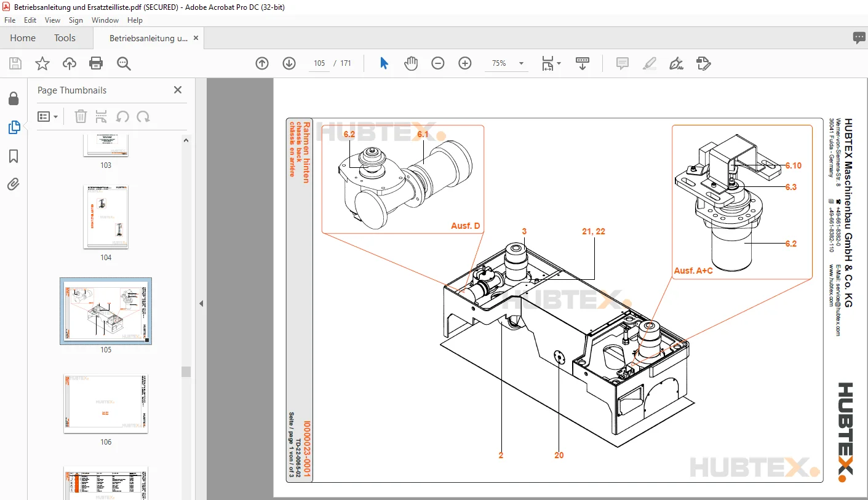Click the thumbnails scrollbar up arrow
Image resolution: width=868 pixels, height=500 pixels.
[186, 140]
